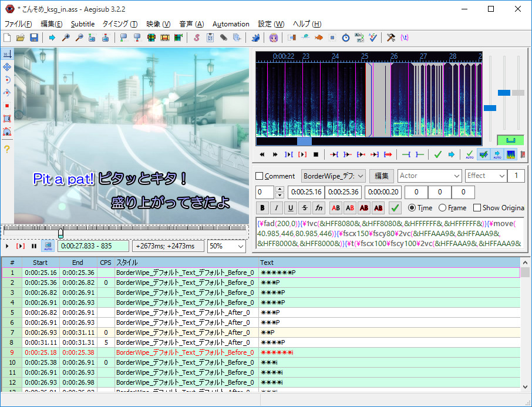Click the Jump To blue arrow icon

pos(52,38)
